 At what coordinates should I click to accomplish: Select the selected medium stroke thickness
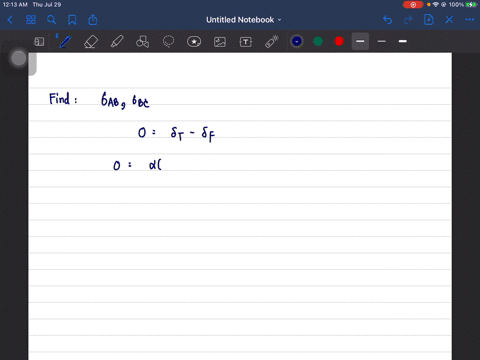360,41
